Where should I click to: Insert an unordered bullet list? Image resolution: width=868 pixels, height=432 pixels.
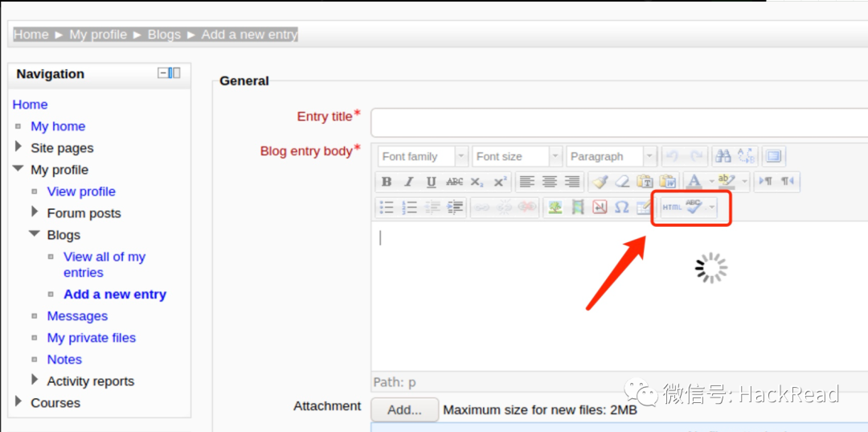coord(387,207)
